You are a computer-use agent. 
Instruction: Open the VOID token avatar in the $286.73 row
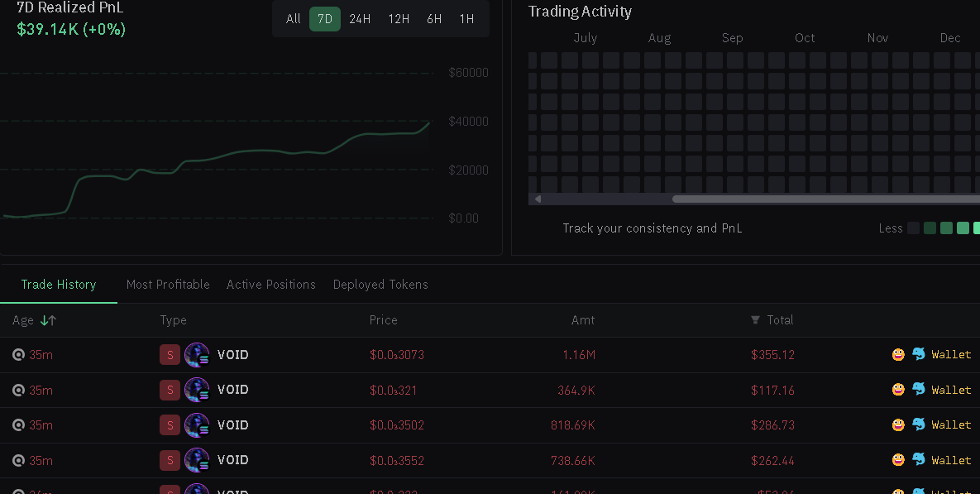[197, 425]
